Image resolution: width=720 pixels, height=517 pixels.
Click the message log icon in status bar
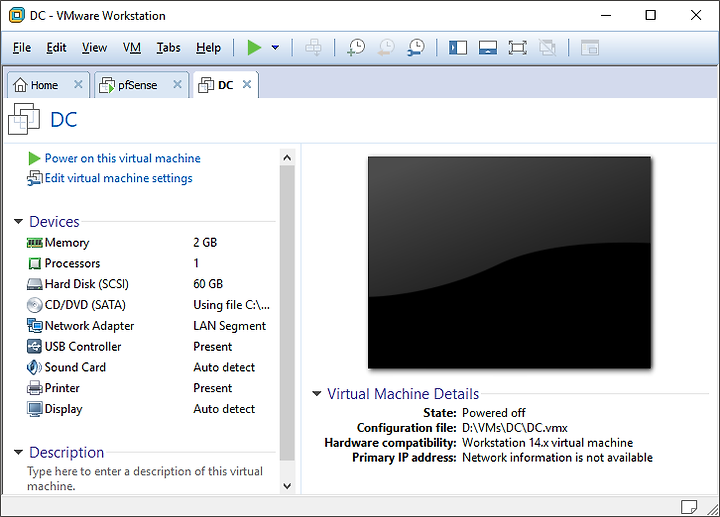(x=689, y=506)
